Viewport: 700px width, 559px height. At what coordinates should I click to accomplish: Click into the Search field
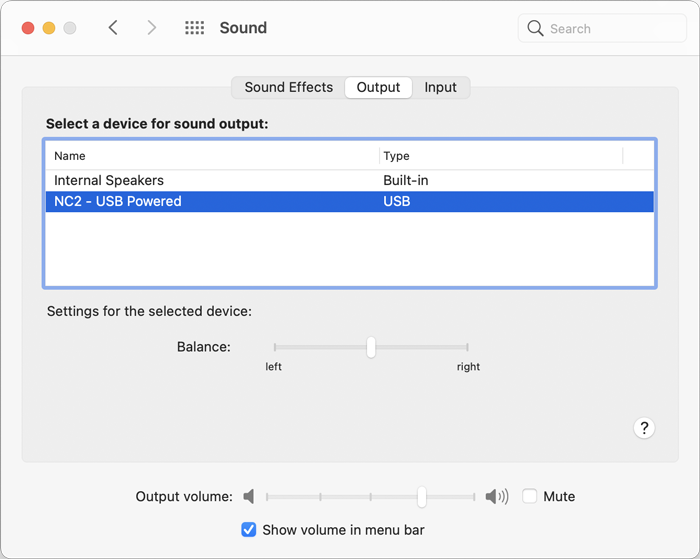tap(602, 28)
